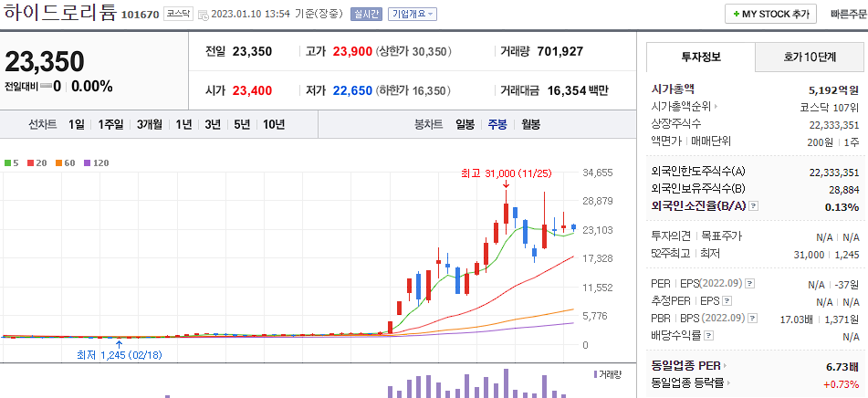
Task: Click the 외국인소진율 value 0.13%
Action: (x=843, y=207)
